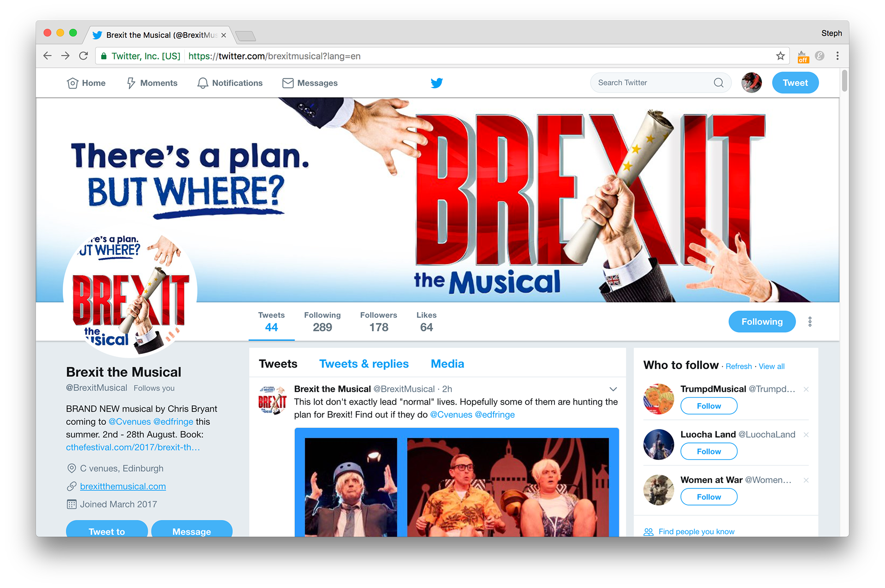Expand tweet options chevron on Brexit tweet

tap(613, 389)
